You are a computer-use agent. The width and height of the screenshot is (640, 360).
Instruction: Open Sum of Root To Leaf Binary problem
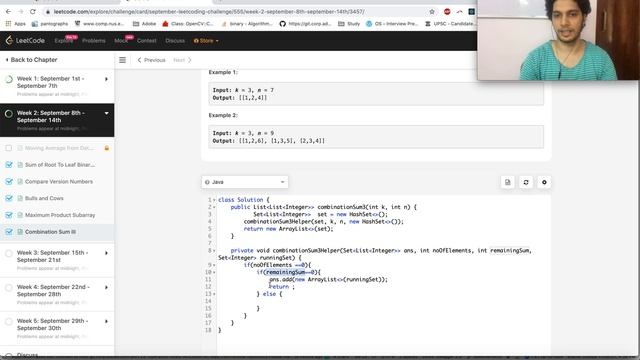[x=60, y=165]
